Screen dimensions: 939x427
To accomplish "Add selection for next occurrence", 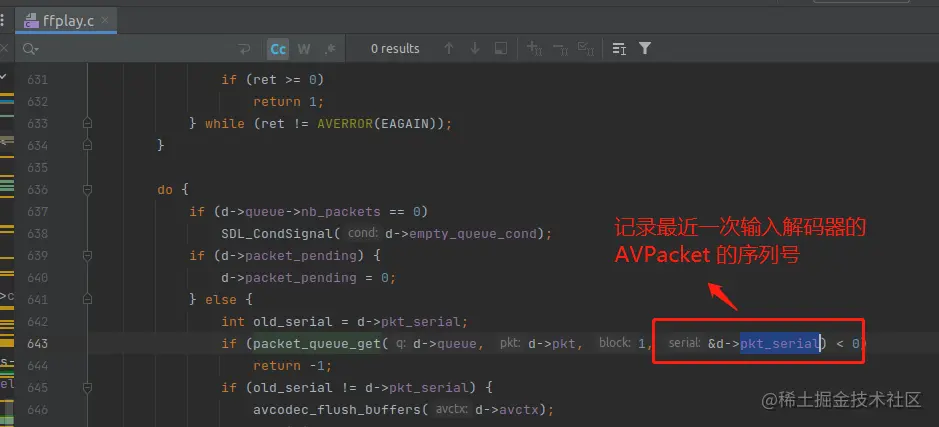I will click(534, 49).
